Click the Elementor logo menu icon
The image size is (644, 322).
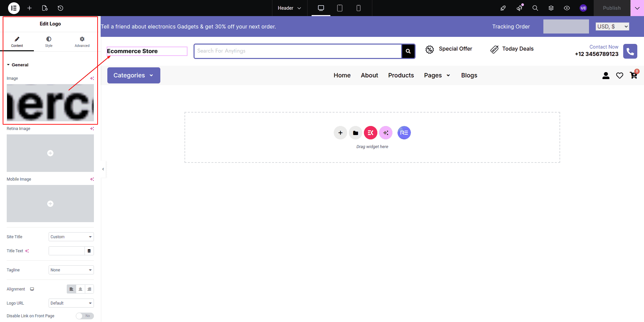pyautogui.click(x=14, y=8)
